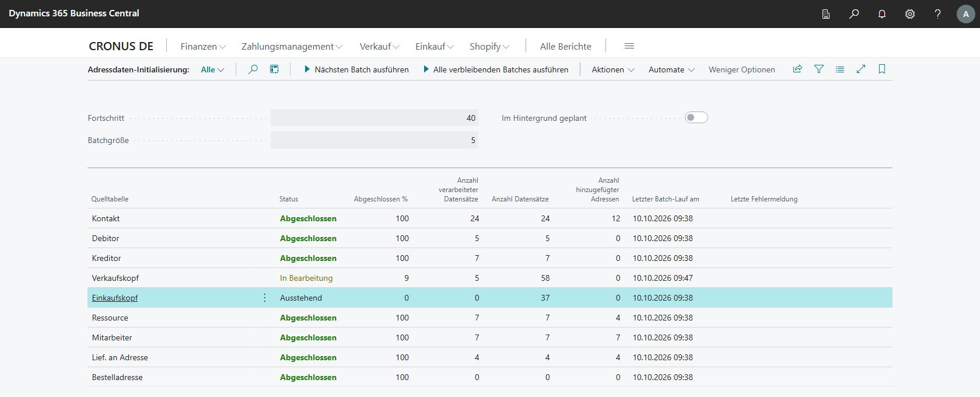Open the help question mark

938,14
